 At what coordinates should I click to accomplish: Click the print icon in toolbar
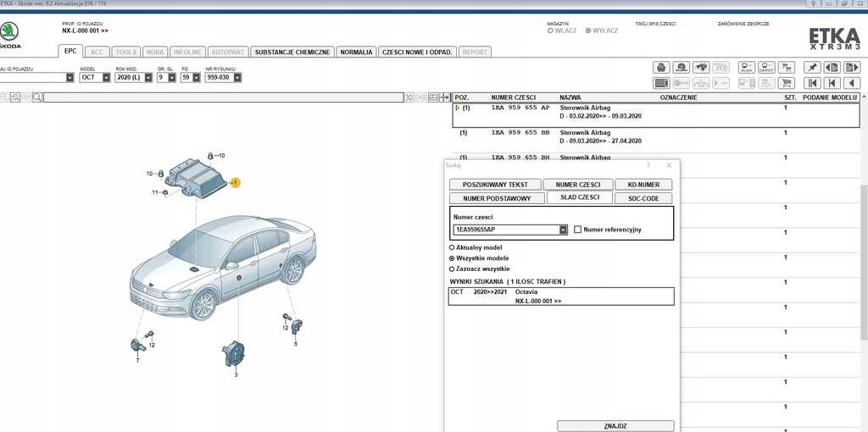click(661, 67)
